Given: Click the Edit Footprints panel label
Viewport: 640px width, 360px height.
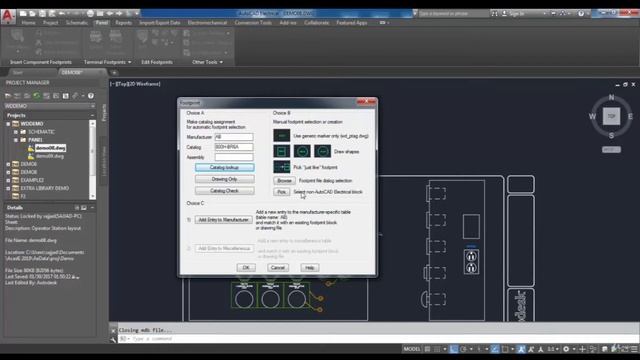Looking at the screenshot, I should click(x=157, y=62).
